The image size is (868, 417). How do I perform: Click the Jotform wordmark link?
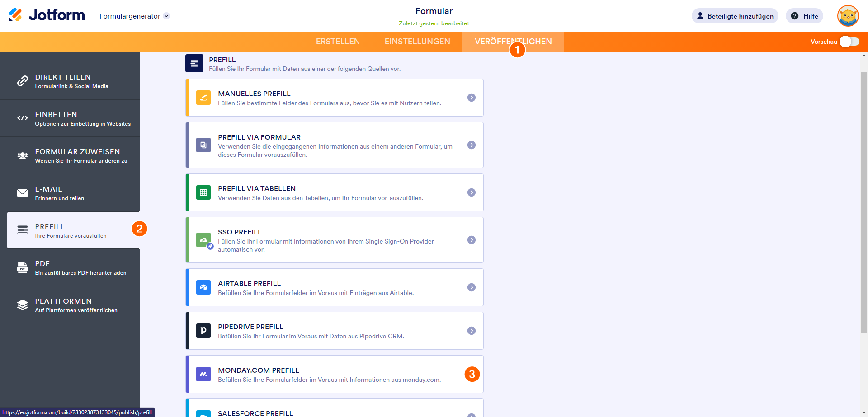pyautogui.click(x=57, y=15)
